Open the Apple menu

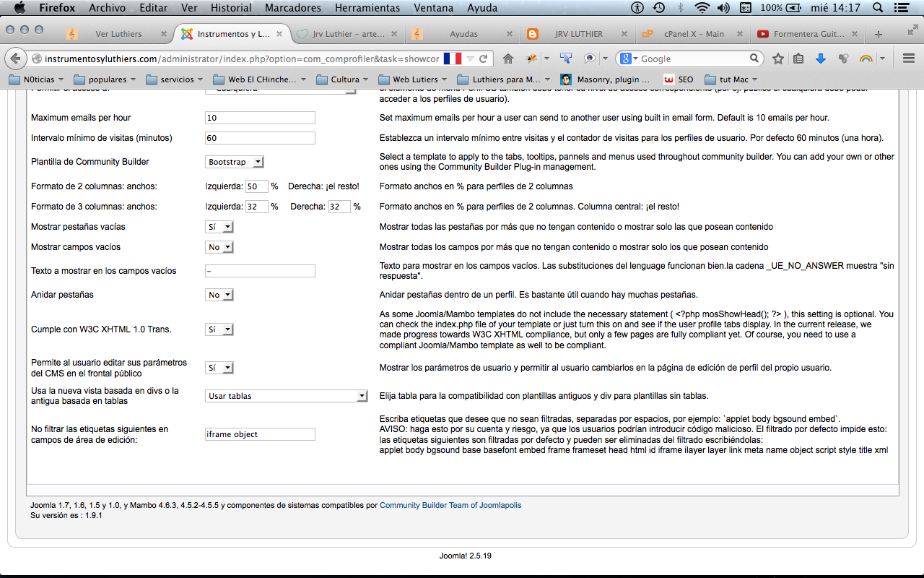coord(19,8)
